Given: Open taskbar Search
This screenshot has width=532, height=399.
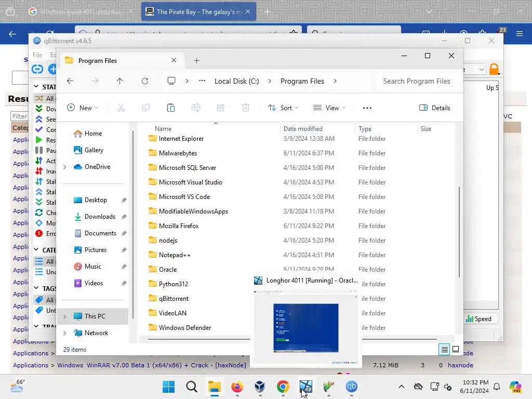Looking at the screenshot, I should click(x=192, y=387).
